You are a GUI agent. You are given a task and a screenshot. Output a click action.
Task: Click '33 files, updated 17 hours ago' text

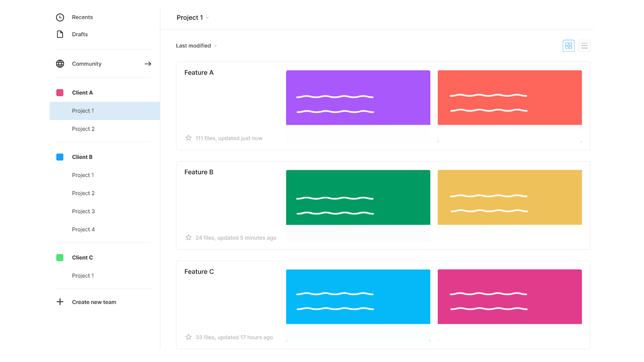(x=234, y=337)
